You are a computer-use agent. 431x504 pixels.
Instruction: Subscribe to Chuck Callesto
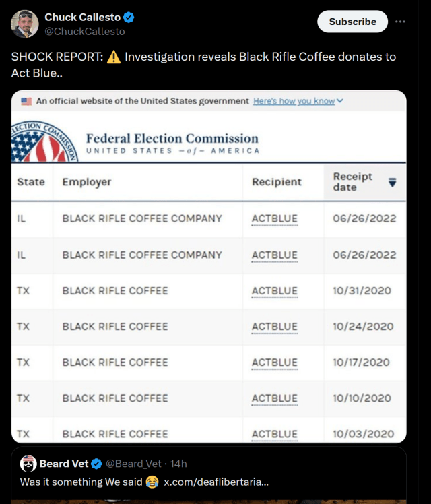pyautogui.click(x=352, y=22)
